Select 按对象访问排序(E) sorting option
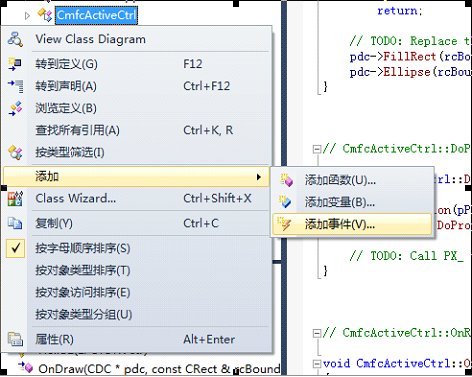 tap(137, 293)
